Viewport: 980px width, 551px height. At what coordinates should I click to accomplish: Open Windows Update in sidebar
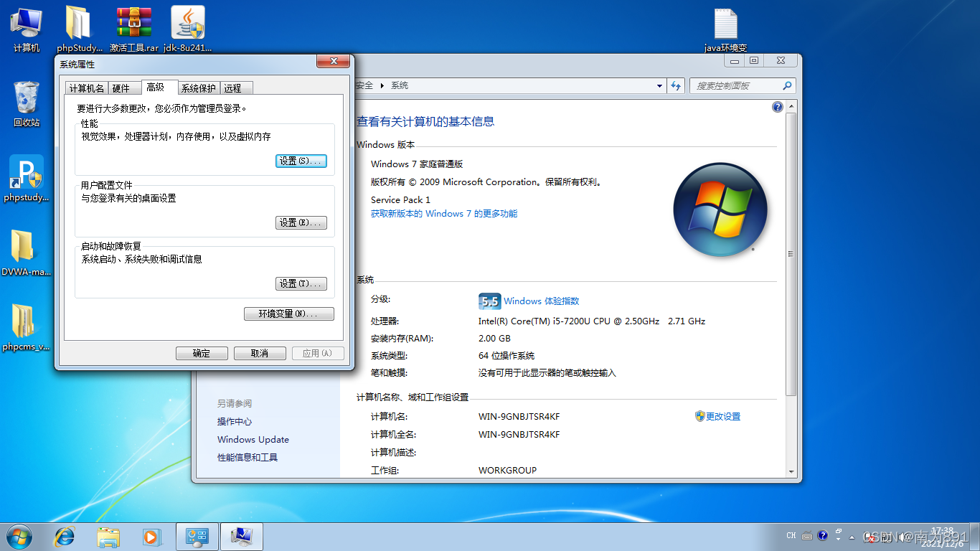click(x=253, y=440)
